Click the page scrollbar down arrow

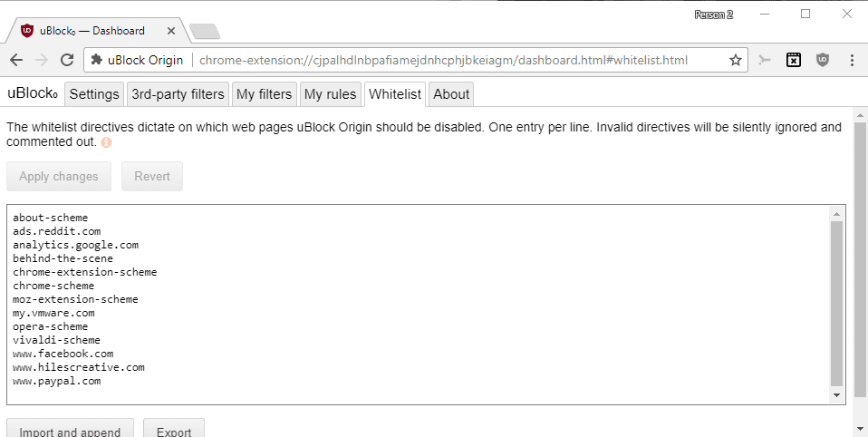(x=860, y=429)
